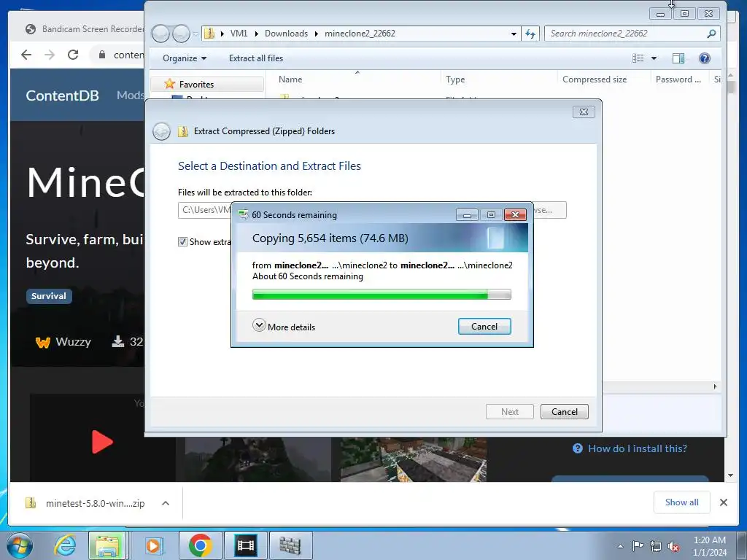
Task: Click Cancel in the Extract wizard
Action: coord(564,411)
